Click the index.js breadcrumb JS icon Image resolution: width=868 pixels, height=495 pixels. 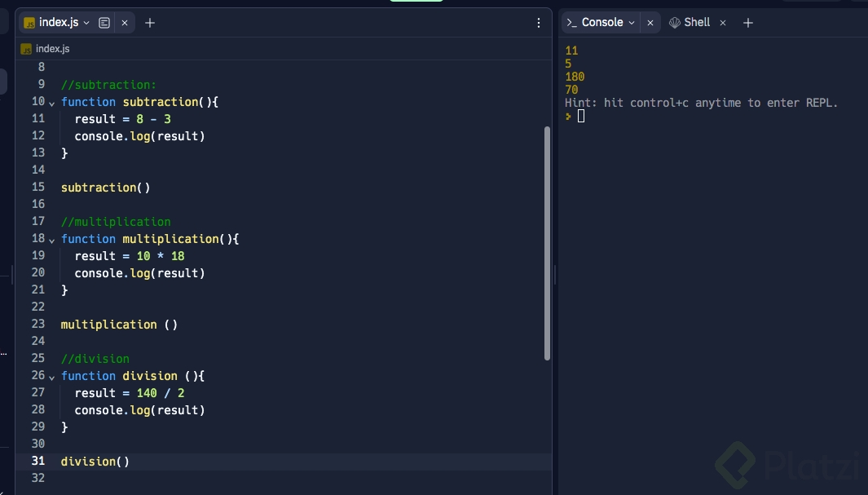click(26, 49)
